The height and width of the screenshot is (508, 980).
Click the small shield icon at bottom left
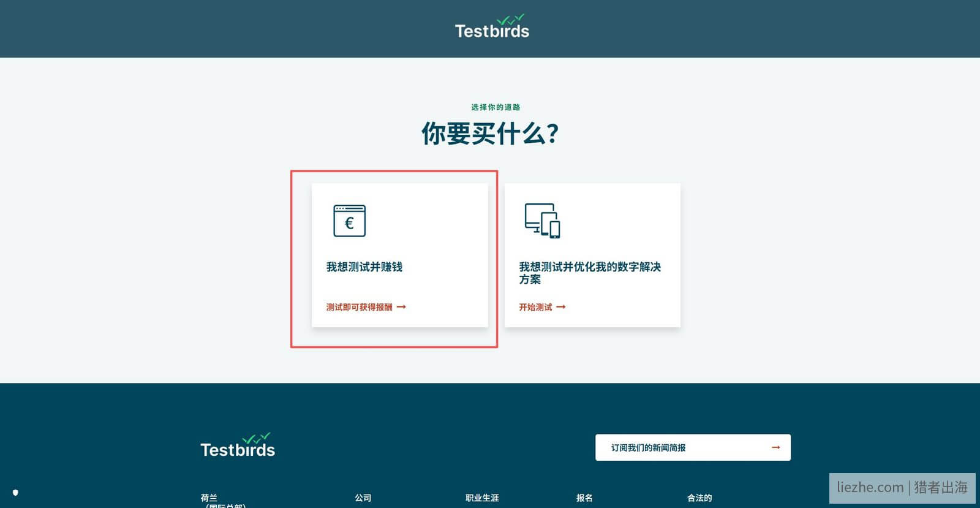click(x=15, y=492)
